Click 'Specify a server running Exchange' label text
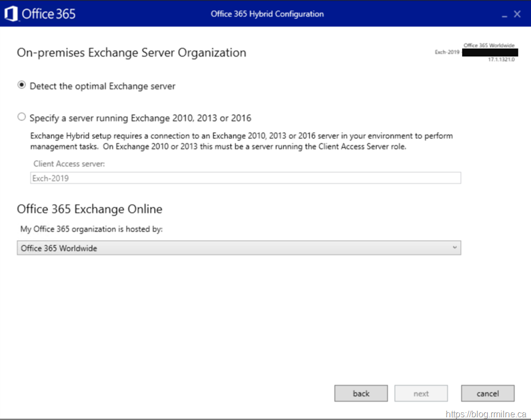 click(140, 118)
